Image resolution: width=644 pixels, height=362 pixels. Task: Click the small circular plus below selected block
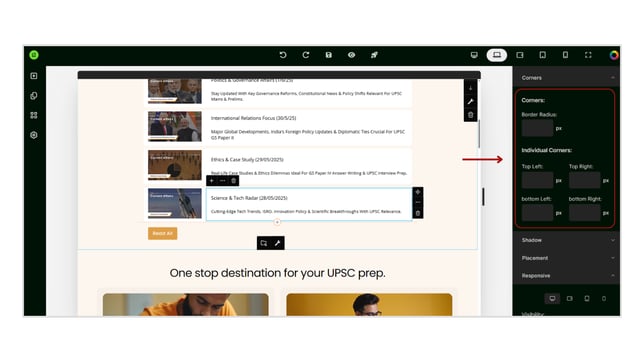277,222
